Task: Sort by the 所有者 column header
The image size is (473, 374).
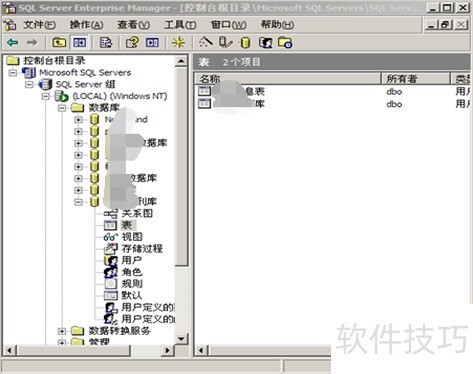Action: tap(416, 79)
